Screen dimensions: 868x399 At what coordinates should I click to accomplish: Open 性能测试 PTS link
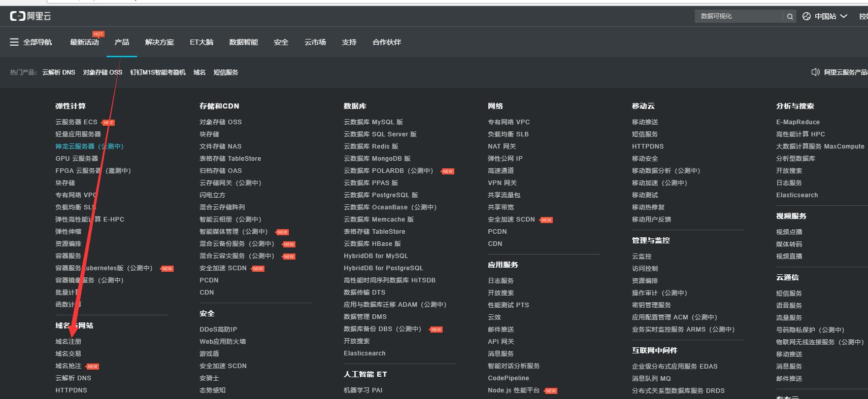[x=508, y=305]
